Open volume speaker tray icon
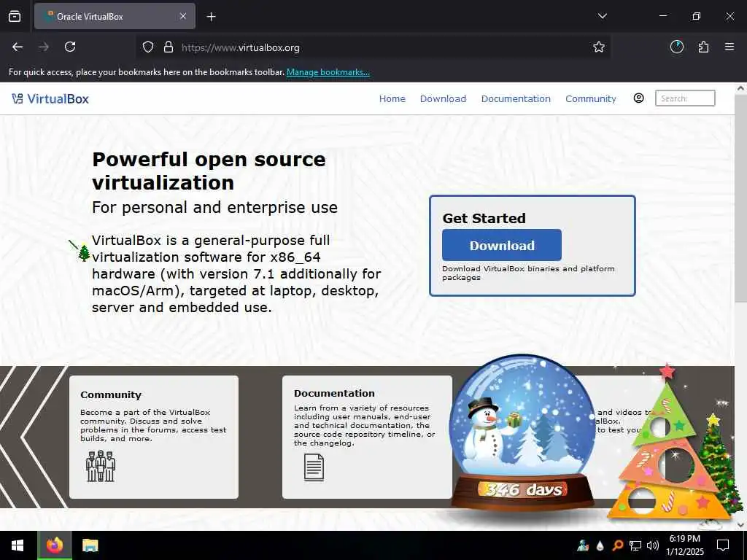Viewport: 747px width, 560px height. click(653, 545)
